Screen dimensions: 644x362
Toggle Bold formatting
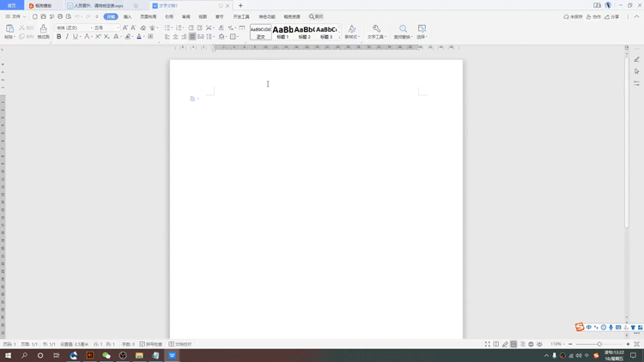pyautogui.click(x=58, y=37)
